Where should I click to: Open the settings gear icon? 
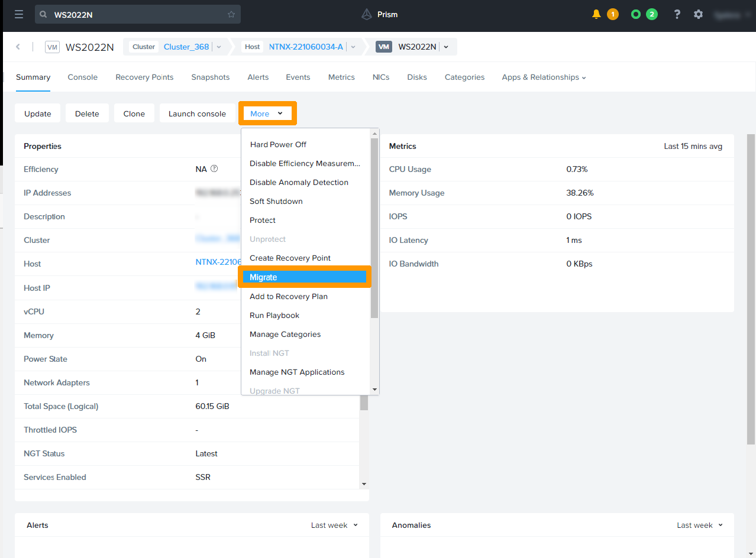698,14
